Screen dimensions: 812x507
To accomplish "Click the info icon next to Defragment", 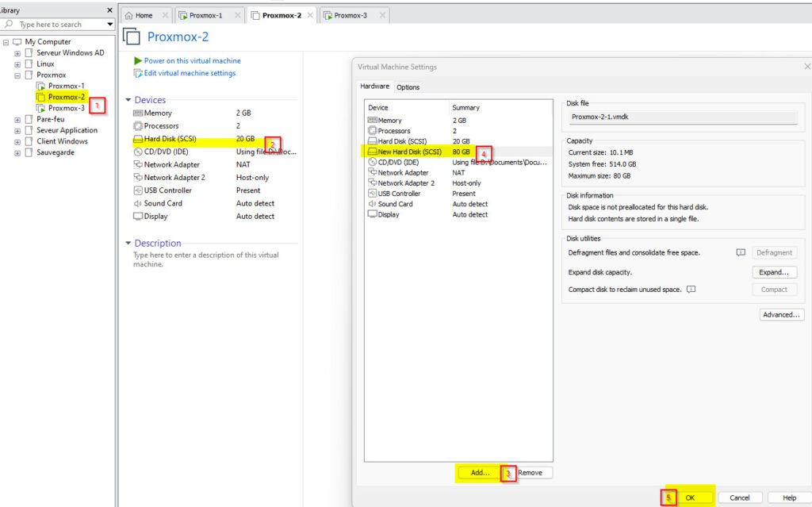I will tap(741, 252).
